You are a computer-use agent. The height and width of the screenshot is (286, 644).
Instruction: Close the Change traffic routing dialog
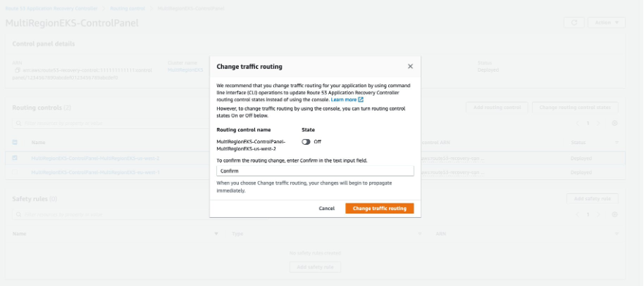click(410, 67)
